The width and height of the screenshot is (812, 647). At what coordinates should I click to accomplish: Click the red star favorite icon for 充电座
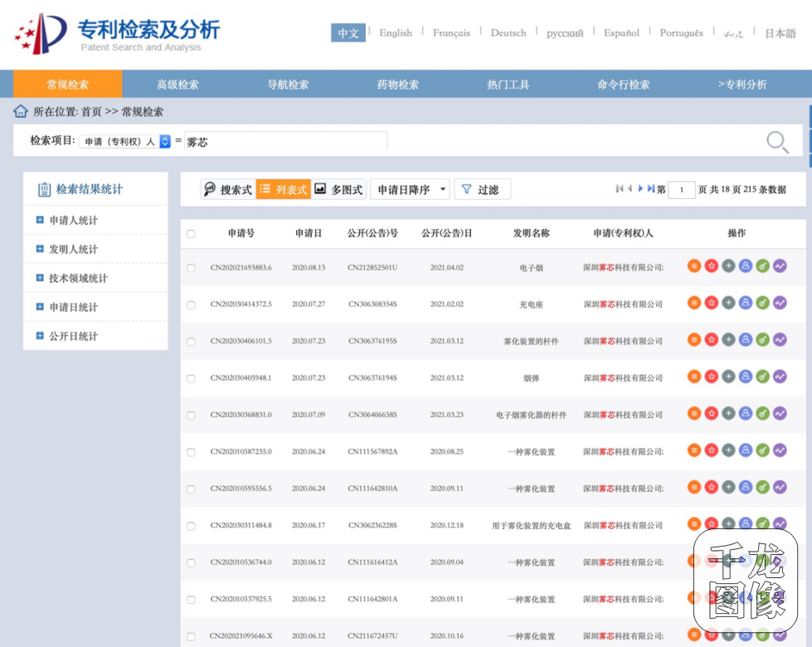coord(711,303)
